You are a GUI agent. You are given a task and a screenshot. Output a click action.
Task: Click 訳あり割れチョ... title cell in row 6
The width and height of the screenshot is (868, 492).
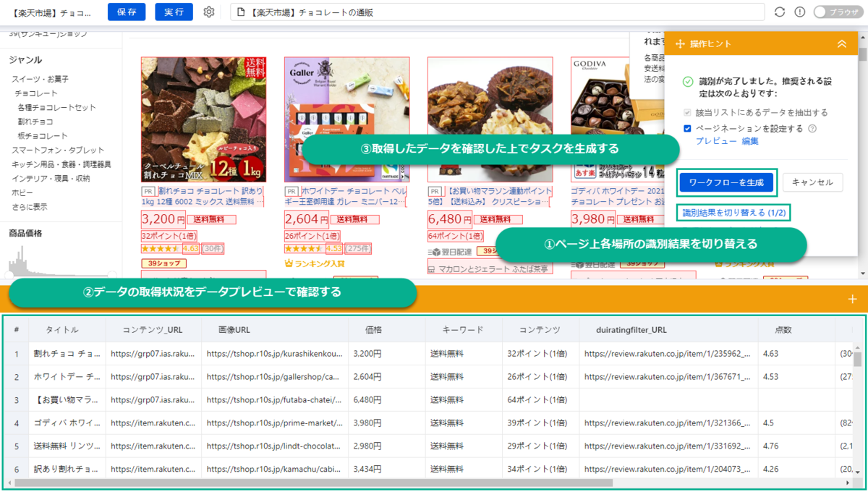[x=67, y=470]
